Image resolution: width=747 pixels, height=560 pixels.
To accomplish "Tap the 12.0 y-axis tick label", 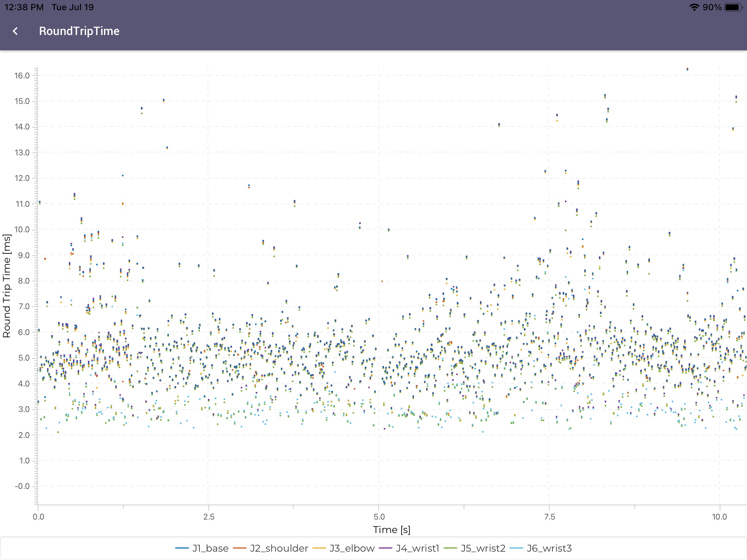I will (x=22, y=178).
